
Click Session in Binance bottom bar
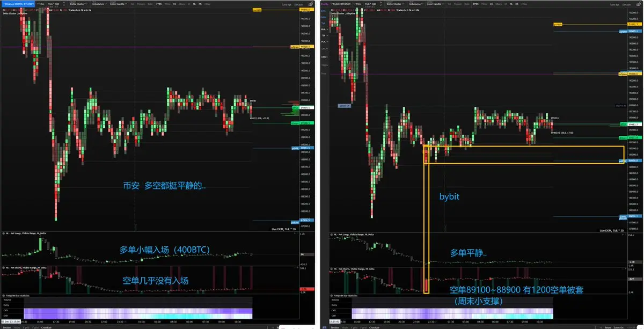(7, 327)
